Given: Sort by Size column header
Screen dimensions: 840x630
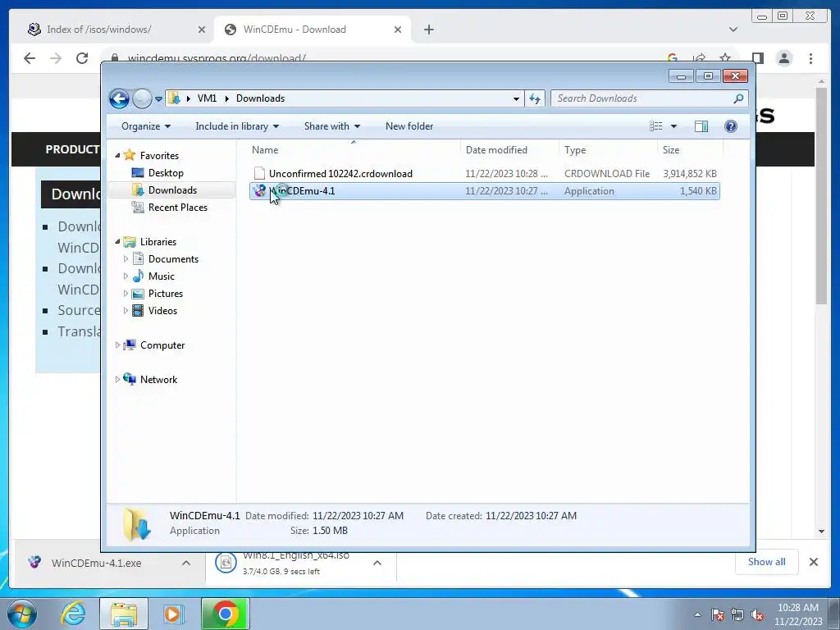Looking at the screenshot, I should coord(690,150).
